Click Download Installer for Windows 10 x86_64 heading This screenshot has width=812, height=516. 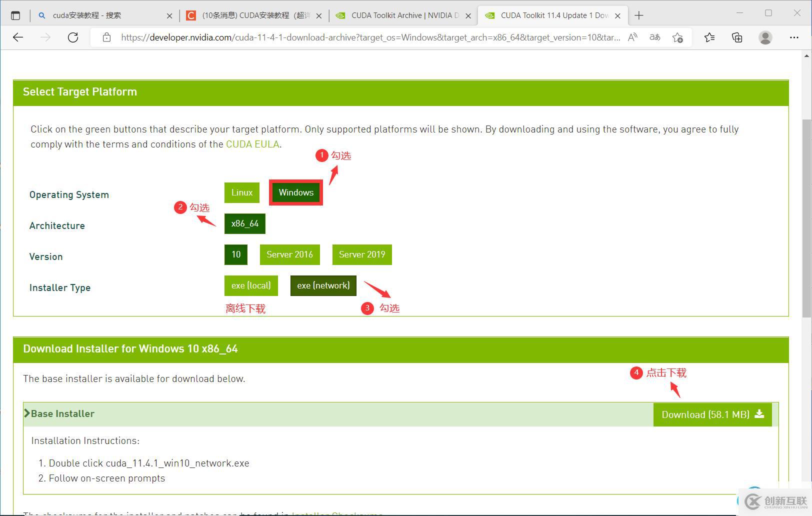click(130, 349)
